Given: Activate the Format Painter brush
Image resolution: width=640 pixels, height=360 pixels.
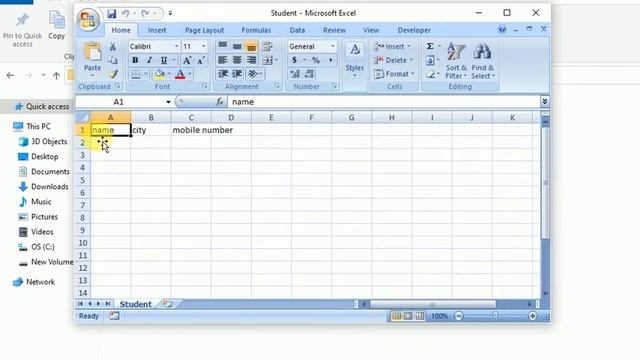Looking at the screenshot, I should pyautogui.click(x=113, y=74).
